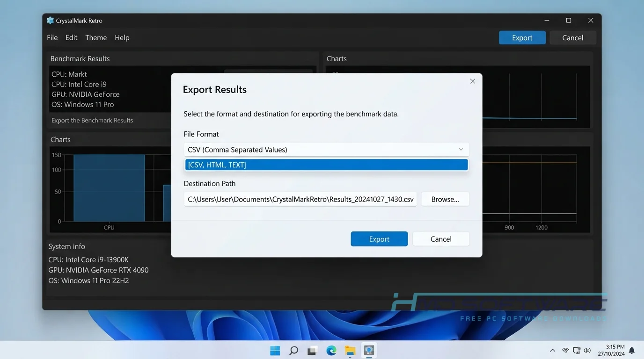Show hidden system tray icons
This screenshot has width=644, height=359.
(553, 351)
